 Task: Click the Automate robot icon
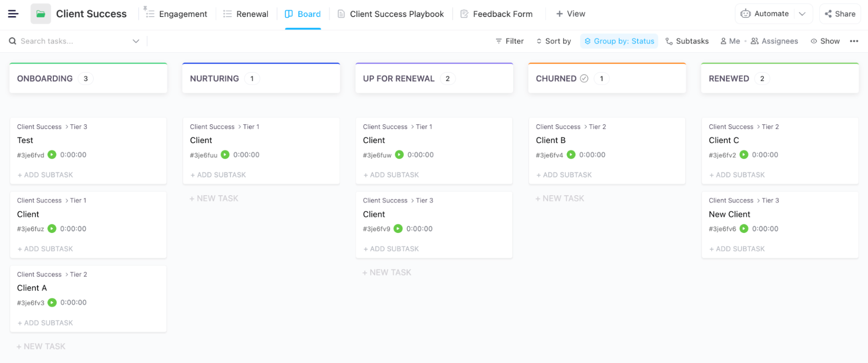[x=746, y=14]
